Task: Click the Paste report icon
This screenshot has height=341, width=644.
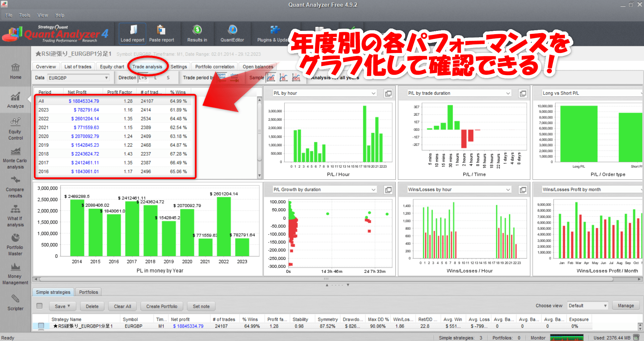Action: 162,34
